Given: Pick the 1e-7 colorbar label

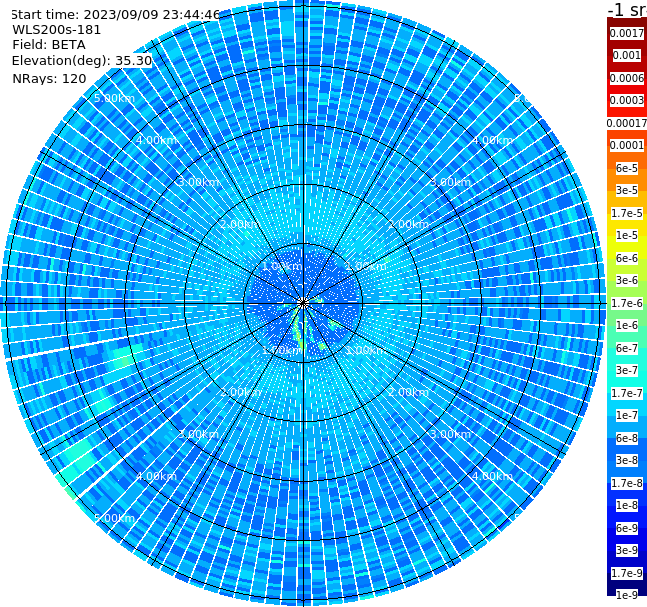Looking at the screenshot, I should [627, 415].
